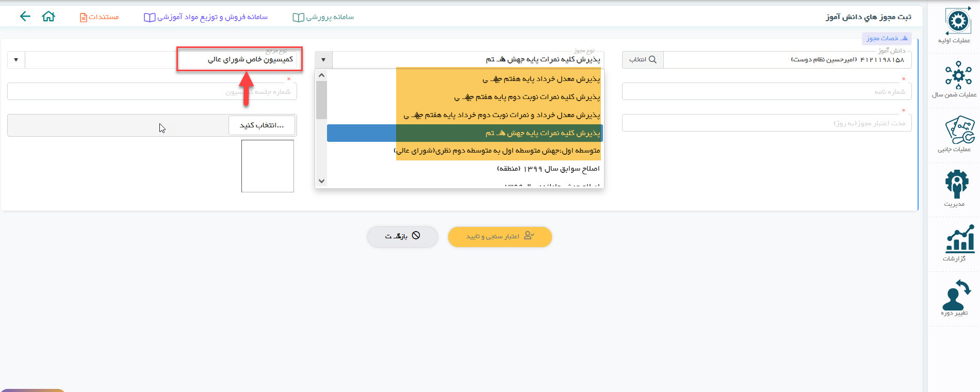Select اصلاح سوابق سال ۱۳۹۹ (منطقه) option
980x392 pixels.
point(548,169)
